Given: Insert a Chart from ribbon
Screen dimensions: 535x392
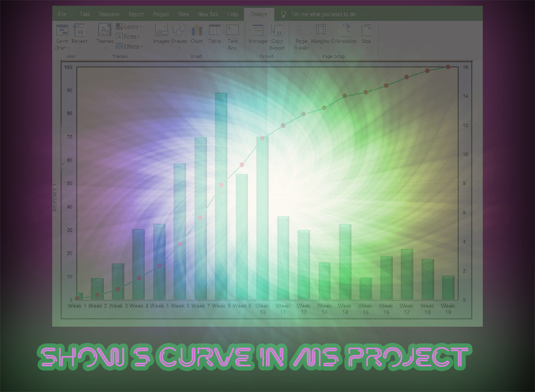Looking at the screenshot, I should (x=197, y=30).
